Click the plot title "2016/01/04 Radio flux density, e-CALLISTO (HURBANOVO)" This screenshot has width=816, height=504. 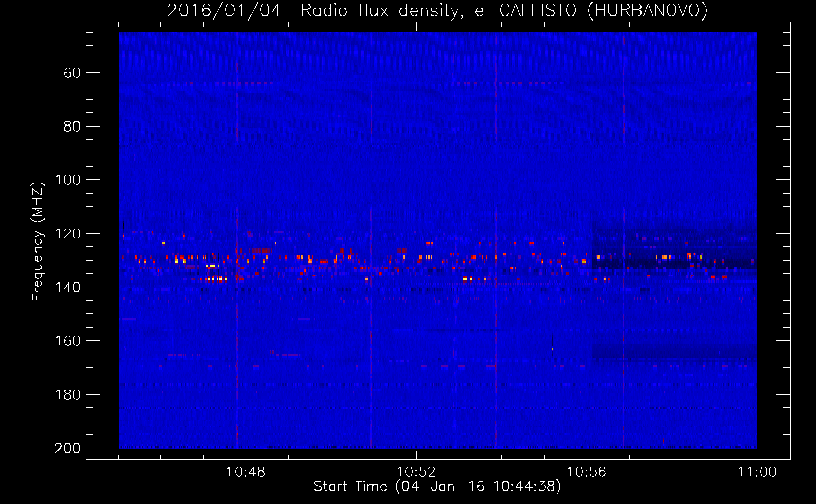437,10
